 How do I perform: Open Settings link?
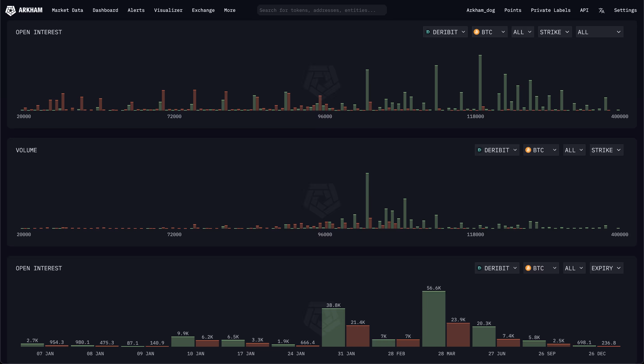point(625,10)
